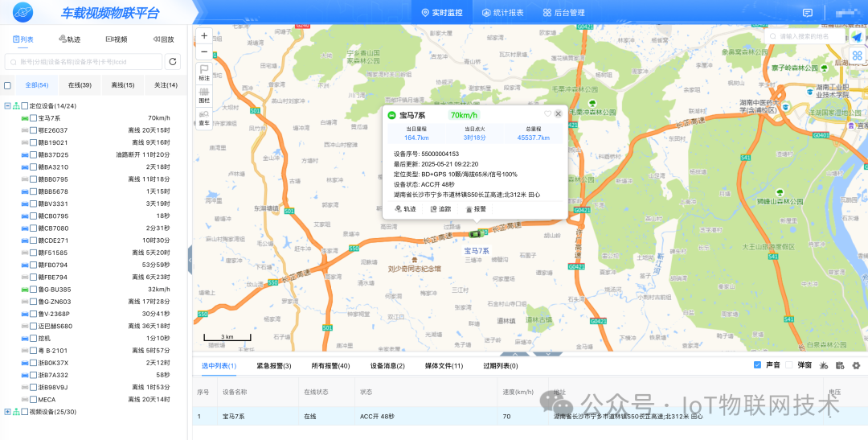
Task: Switch to the 回放 tab
Action: 164,39
